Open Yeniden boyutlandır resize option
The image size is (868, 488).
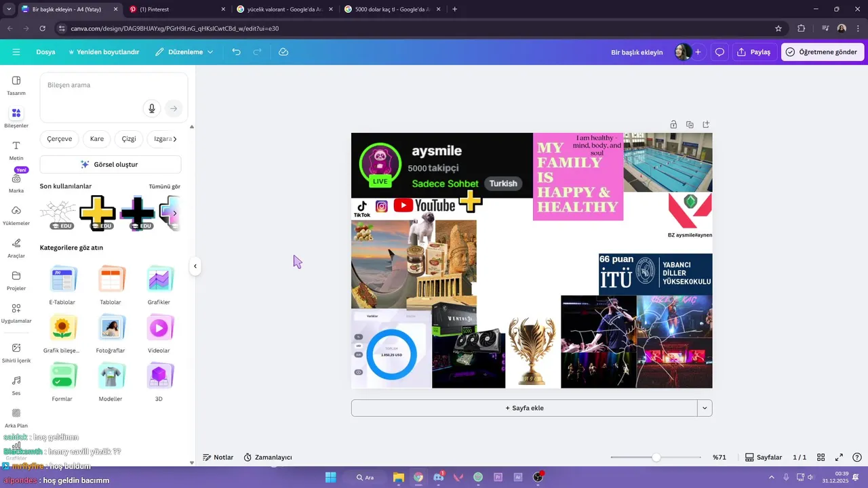[x=103, y=52]
